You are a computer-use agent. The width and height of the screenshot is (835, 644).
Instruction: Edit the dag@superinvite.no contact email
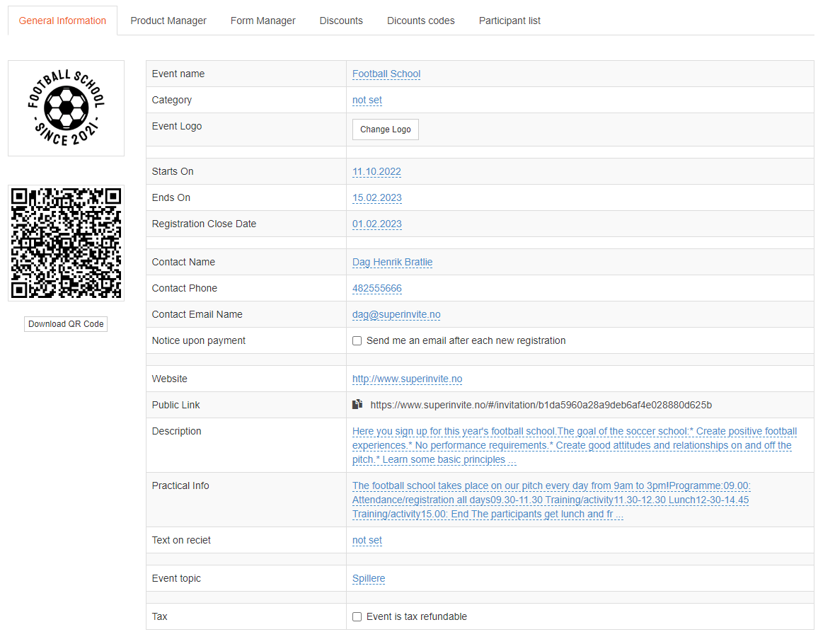396,315
